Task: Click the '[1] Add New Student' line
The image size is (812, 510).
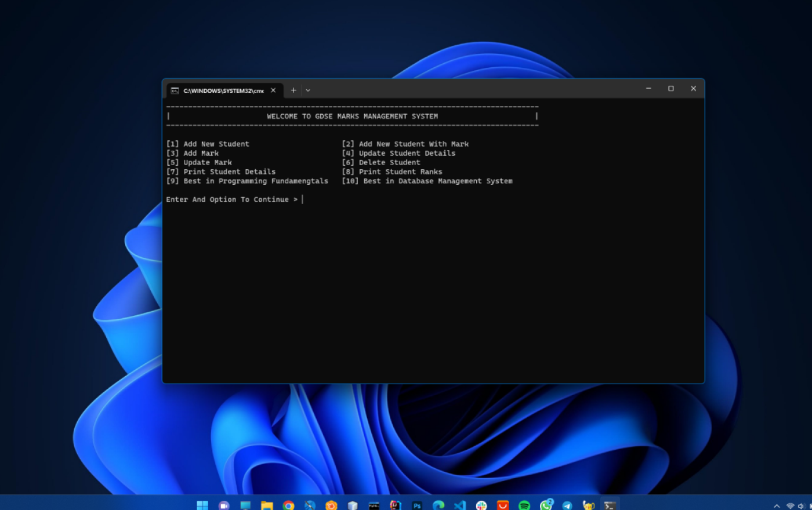Action: [x=208, y=144]
